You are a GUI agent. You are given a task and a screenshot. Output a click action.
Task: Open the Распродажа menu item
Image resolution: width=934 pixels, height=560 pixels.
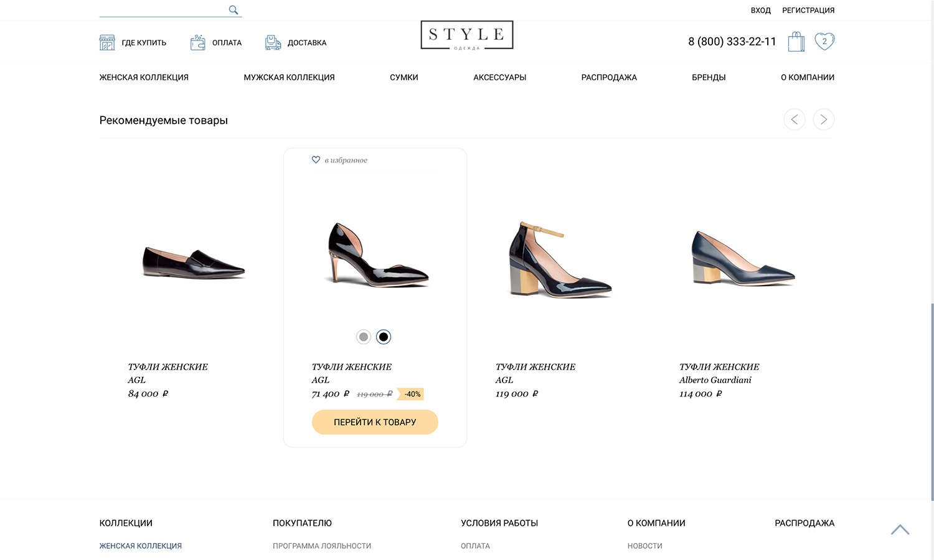pos(609,77)
